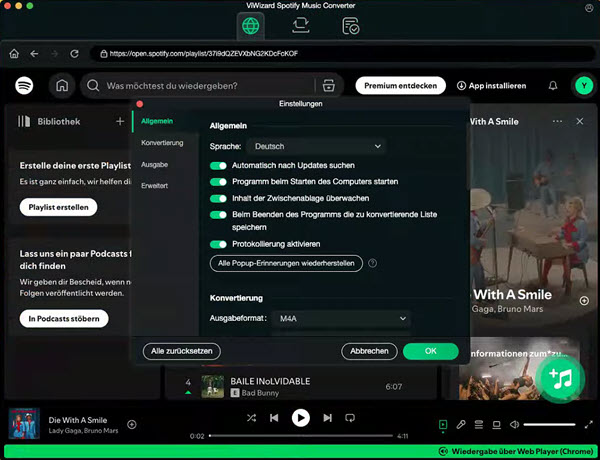The width and height of the screenshot is (600, 460).
Task: Click In Podcasts stöbern button
Action: 64,318
